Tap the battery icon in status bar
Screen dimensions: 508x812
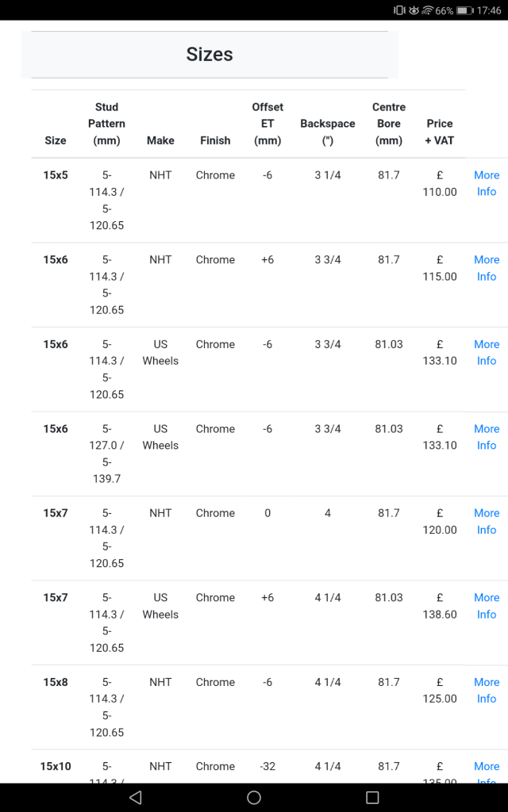click(464, 10)
